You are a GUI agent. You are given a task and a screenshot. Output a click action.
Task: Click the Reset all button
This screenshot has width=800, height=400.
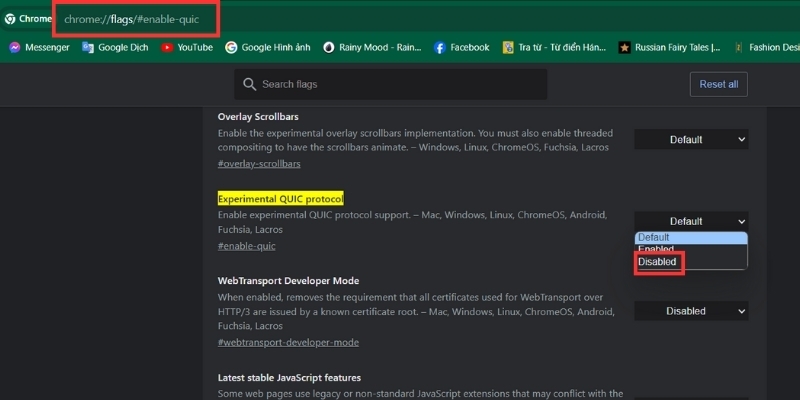coord(718,84)
